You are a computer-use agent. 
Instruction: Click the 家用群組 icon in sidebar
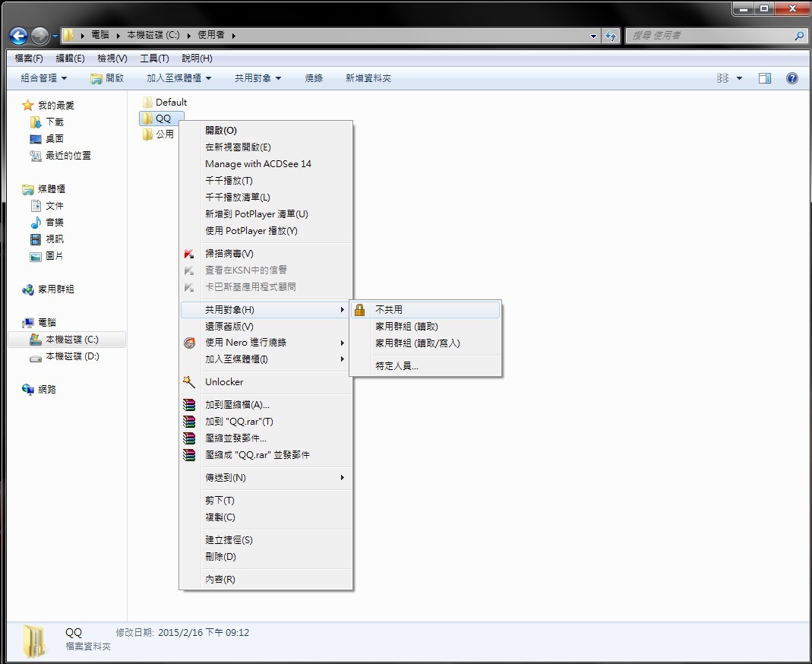coord(28,289)
